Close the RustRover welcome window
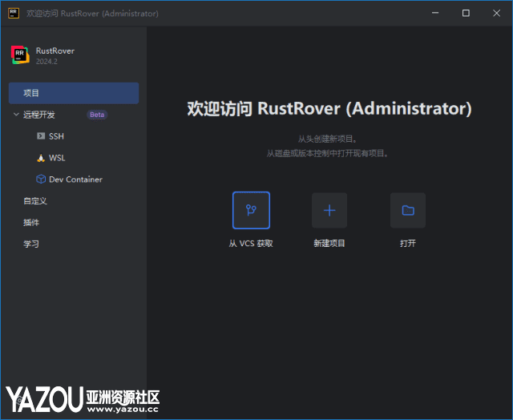 point(496,13)
